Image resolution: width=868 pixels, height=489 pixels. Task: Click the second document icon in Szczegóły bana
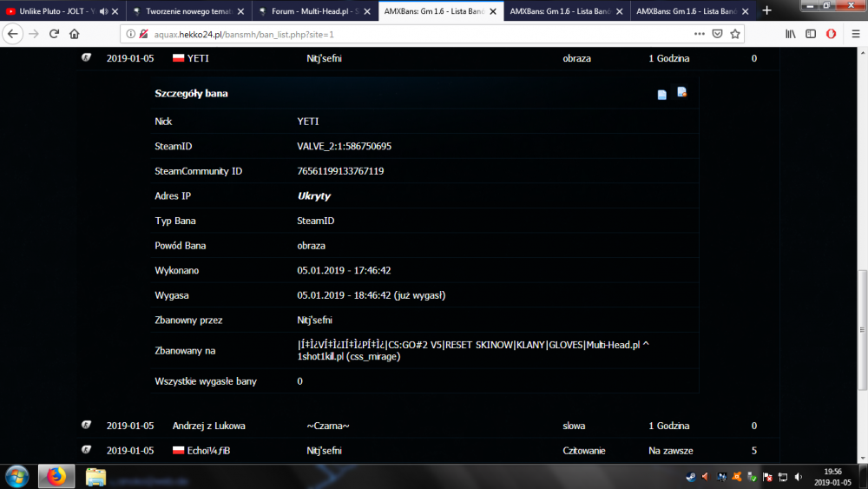click(682, 92)
